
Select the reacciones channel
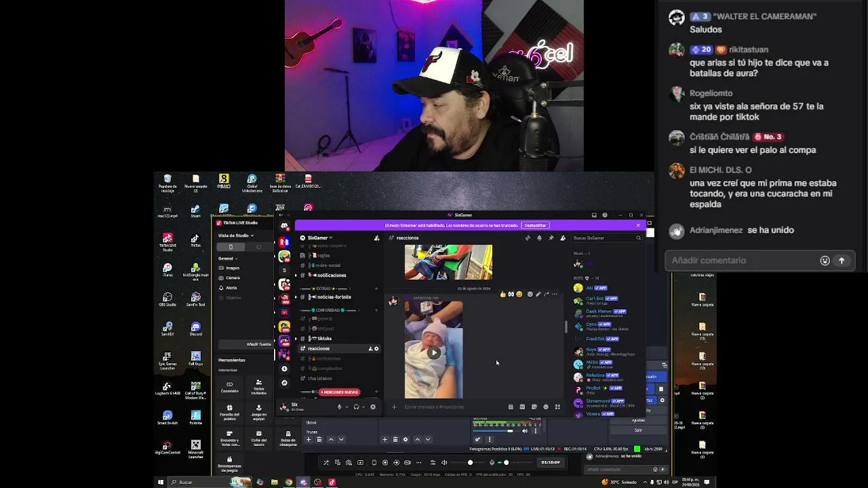coord(339,348)
